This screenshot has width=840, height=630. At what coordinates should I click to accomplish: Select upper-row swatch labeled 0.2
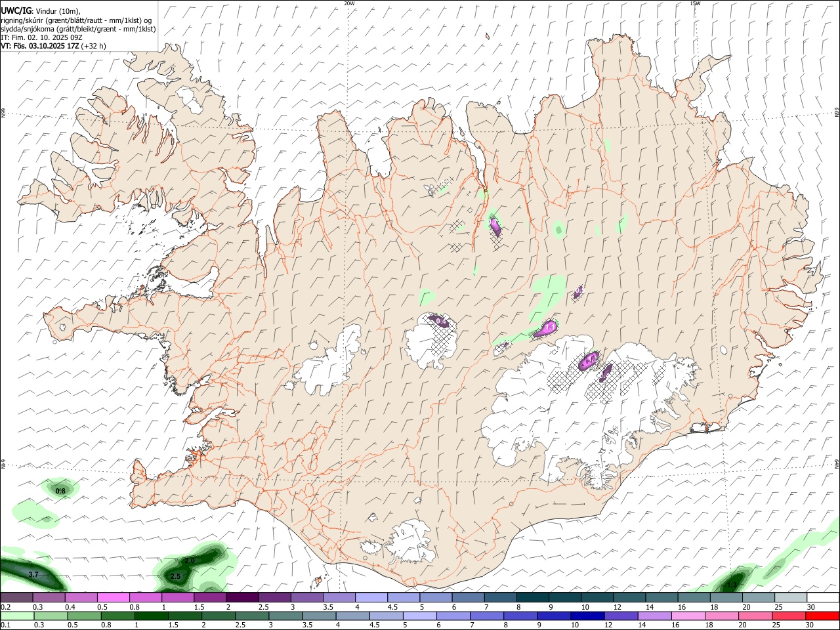(16, 597)
